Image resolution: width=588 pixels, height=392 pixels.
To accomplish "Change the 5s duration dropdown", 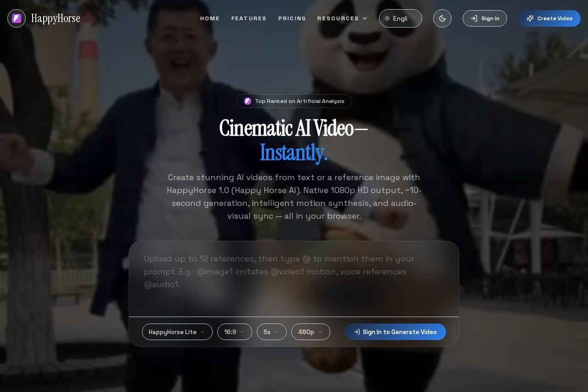I will [271, 332].
